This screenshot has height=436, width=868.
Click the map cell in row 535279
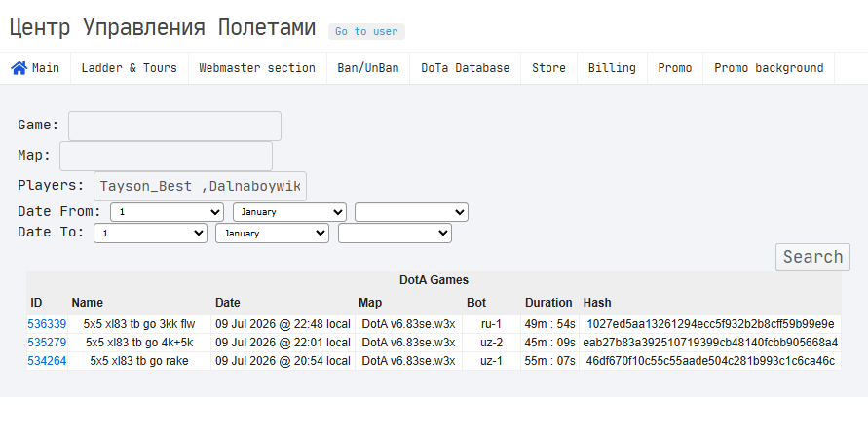pos(408,343)
